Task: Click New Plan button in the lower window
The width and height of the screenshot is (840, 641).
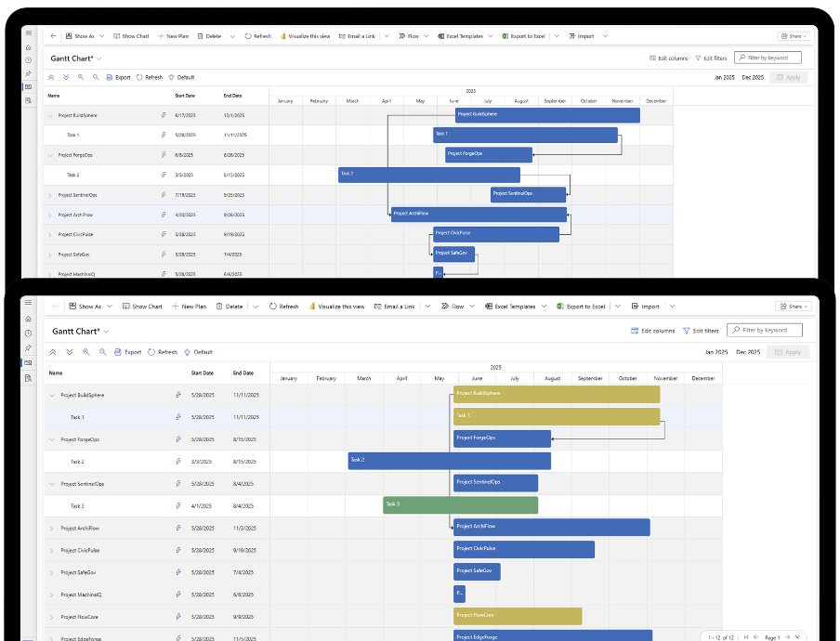Action: coord(189,306)
